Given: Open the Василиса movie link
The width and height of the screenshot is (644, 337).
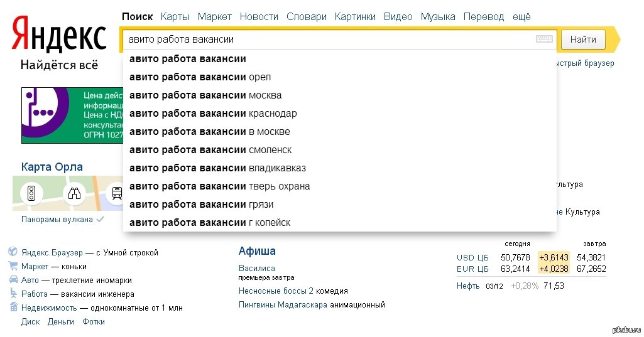Looking at the screenshot, I should [257, 269].
